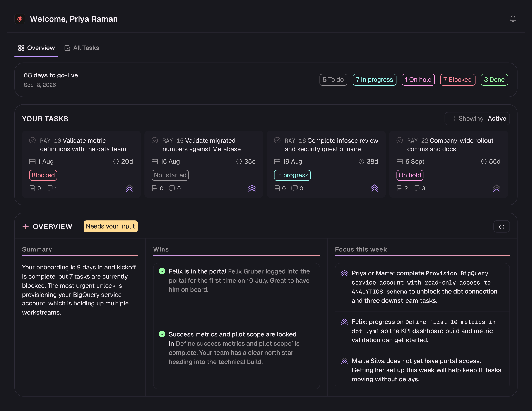The width and height of the screenshot is (532, 411).
Task: Filter by the 7 In progress badge
Action: pyautogui.click(x=374, y=80)
